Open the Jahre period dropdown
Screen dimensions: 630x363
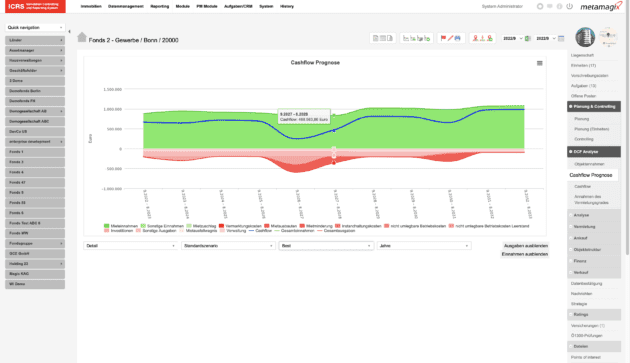[x=424, y=246]
